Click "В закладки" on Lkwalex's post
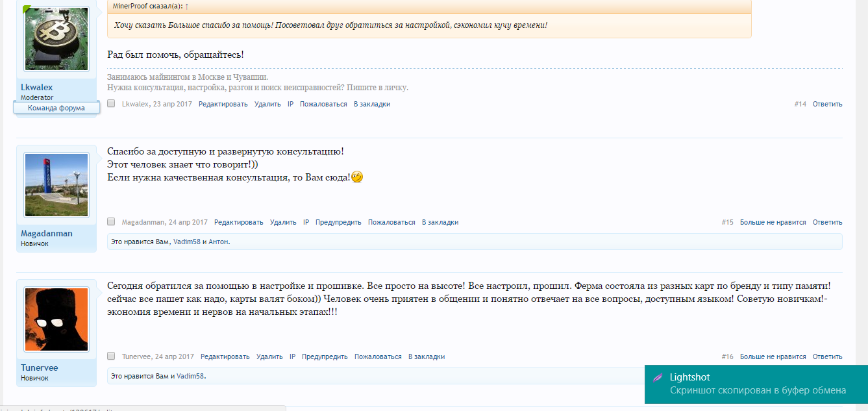The height and width of the screenshot is (411, 868). [372, 104]
